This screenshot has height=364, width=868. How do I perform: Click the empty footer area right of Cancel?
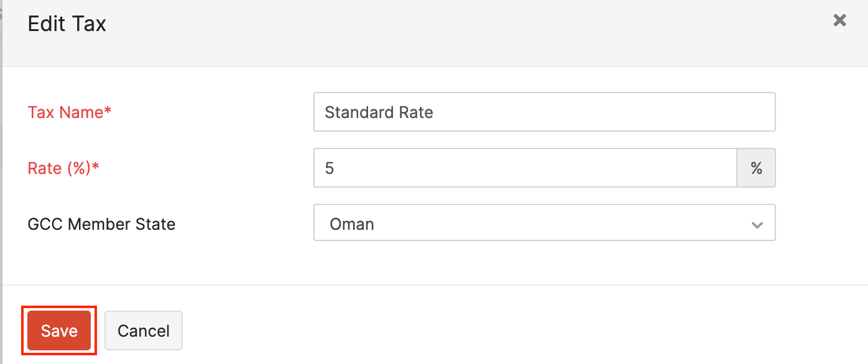[x=497, y=329]
